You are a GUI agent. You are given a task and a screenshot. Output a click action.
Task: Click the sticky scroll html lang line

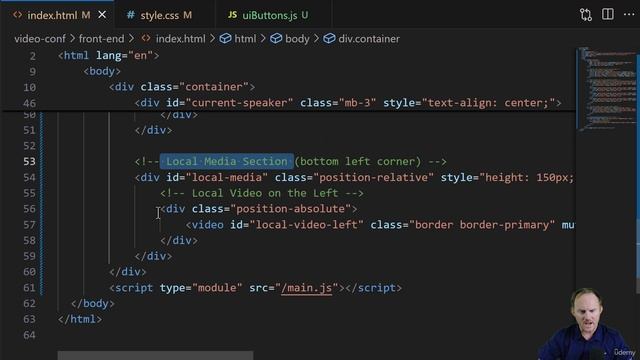[109, 56]
